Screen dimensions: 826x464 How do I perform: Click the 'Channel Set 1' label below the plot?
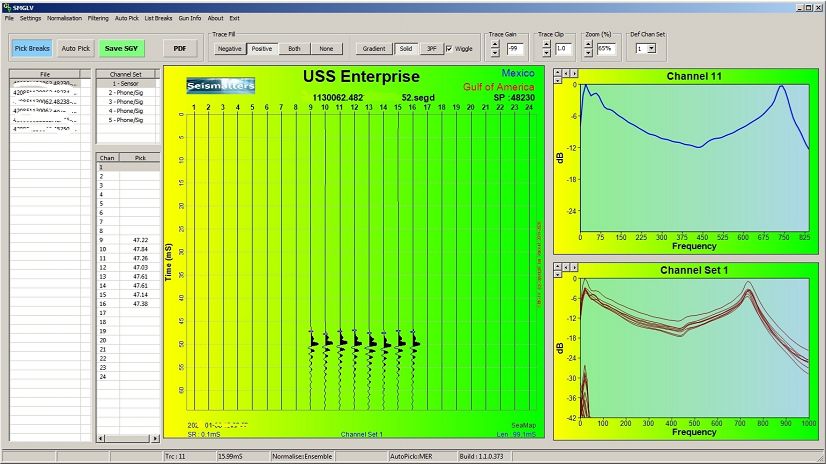[x=361, y=434]
